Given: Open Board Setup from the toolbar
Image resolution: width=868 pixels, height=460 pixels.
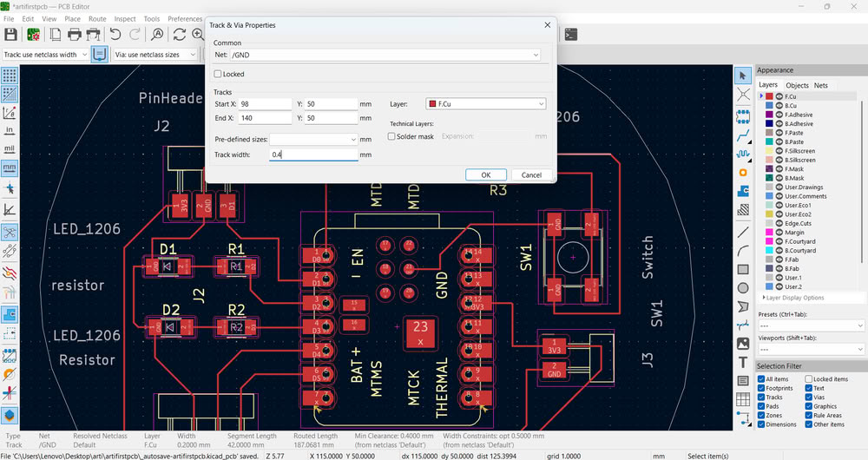Looking at the screenshot, I should coord(32,35).
